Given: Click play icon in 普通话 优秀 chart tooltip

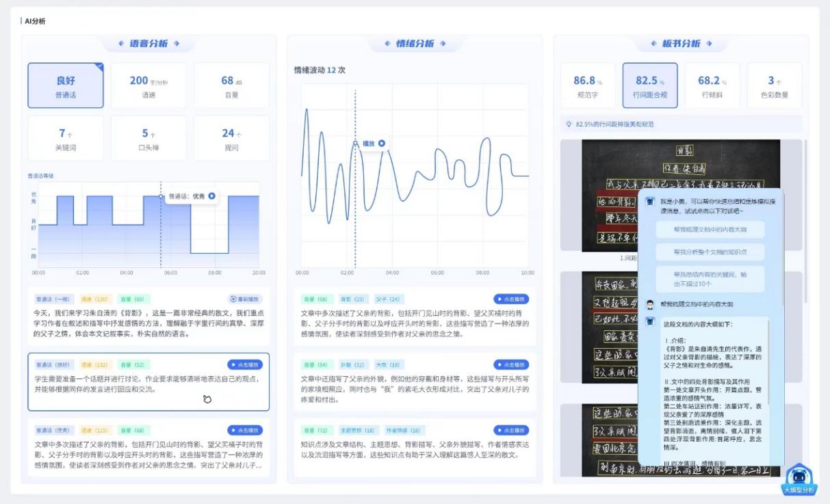Looking at the screenshot, I should click(212, 196).
